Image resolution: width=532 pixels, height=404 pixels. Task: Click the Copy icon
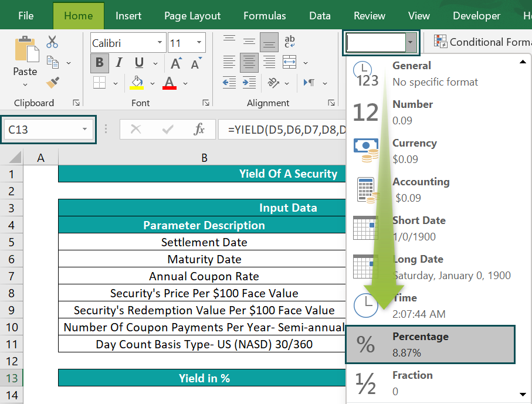pyautogui.click(x=52, y=62)
